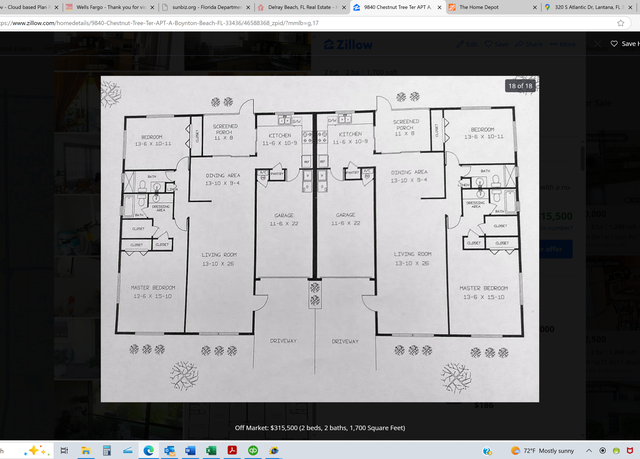Launch Calculator from the taskbar
The width and height of the screenshot is (640, 459).
[x=107, y=450]
